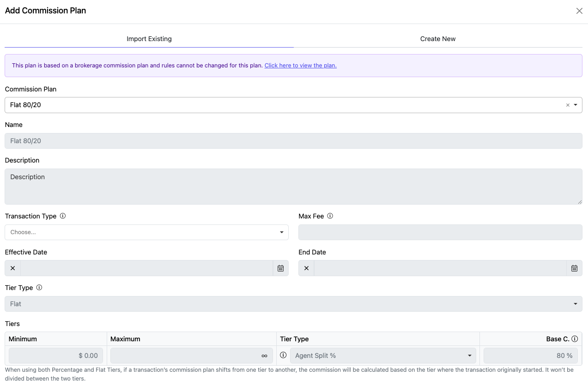Image resolution: width=588 pixels, height=381 pixels.
Task: Click into the Description text area
Action: [293, 187]
